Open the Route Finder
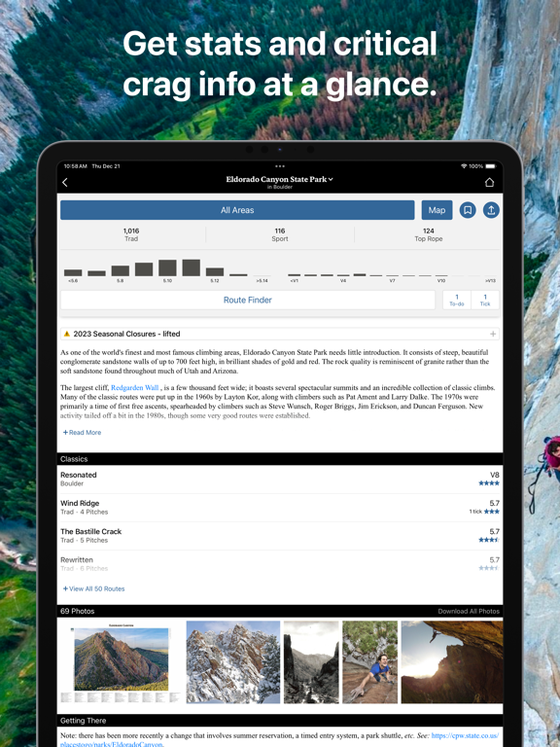560x747 pixels. tap(248, 301)
